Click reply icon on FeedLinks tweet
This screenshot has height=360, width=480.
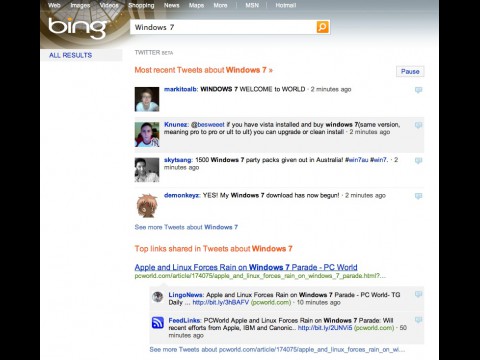(x=418, y=320)
